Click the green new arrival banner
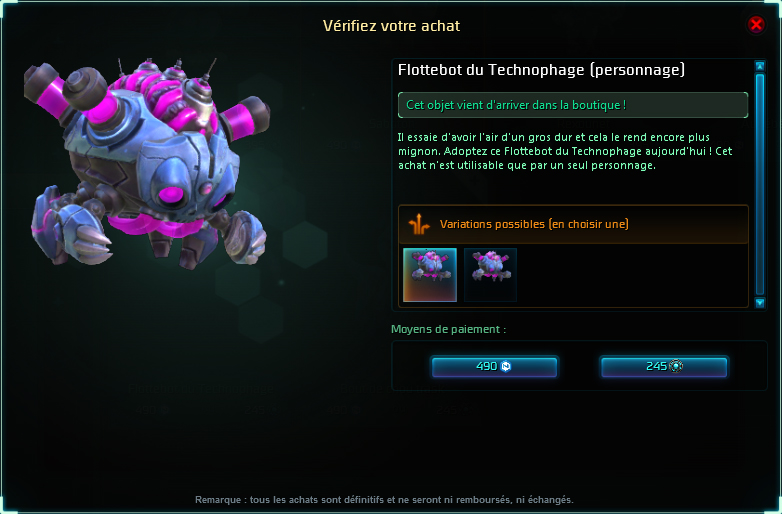Screen dimensions: 782x514 [x=573, y=105]
